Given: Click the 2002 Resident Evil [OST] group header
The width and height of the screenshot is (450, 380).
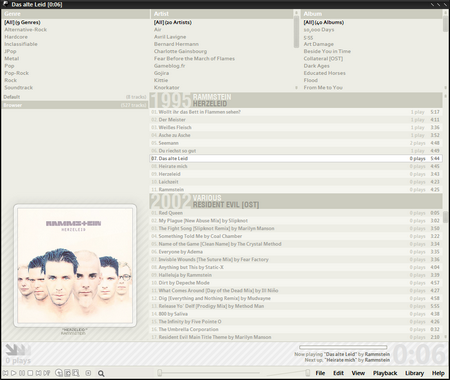Looking at the screenshot, I should 296,201.
